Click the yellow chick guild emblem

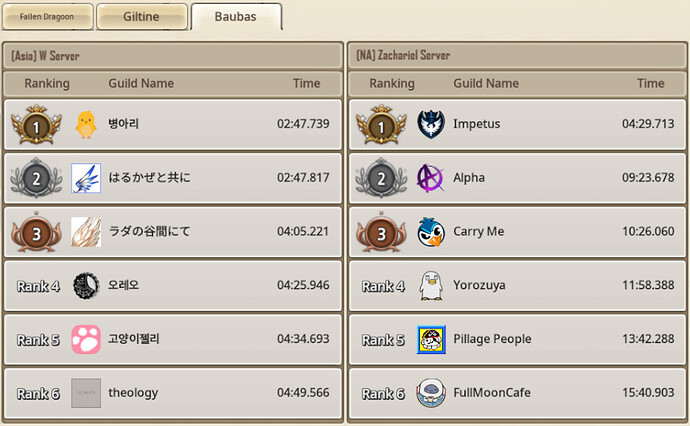(x=86, y=124)
